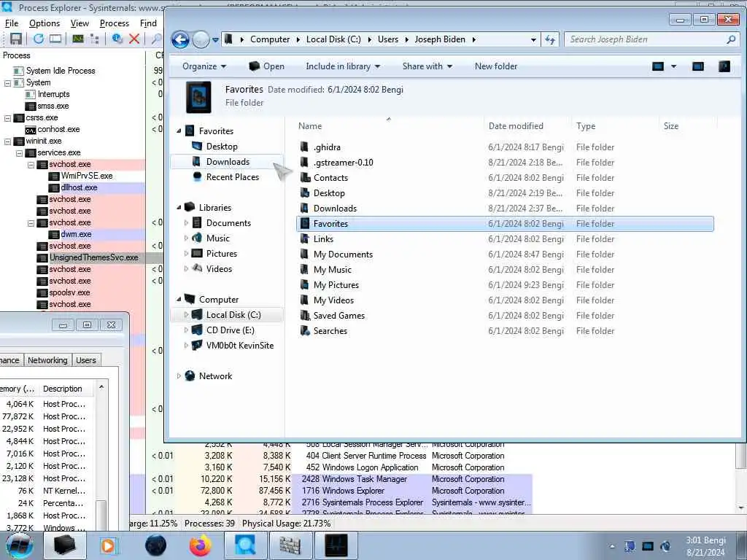Click the Task Manager list scrollbar up arrow
747x560 pixels.
click(101, 388)
